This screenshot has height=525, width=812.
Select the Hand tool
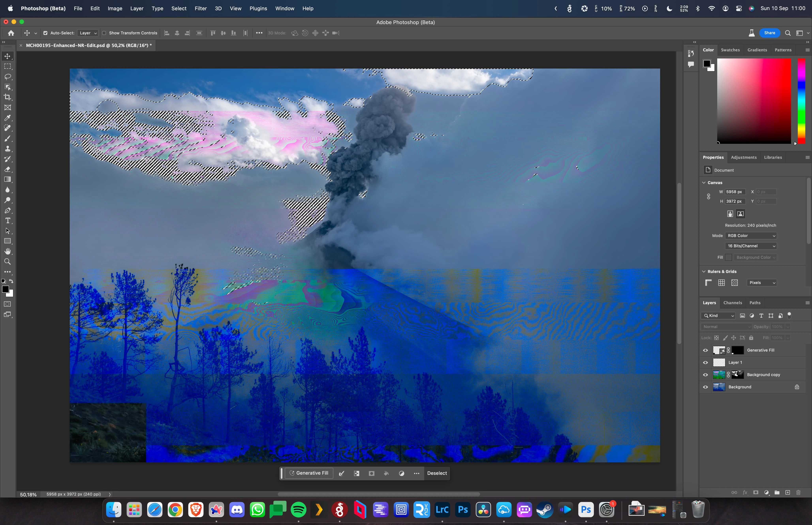[8, 251]
